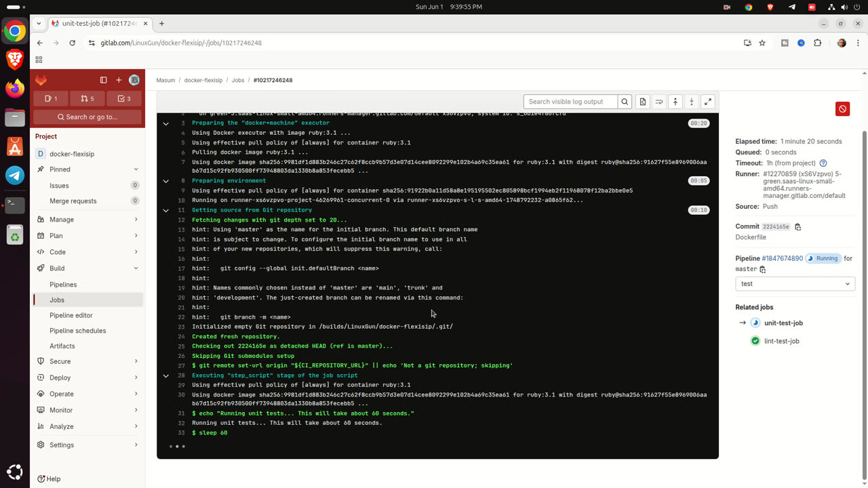This screenshot has height=488, width=868.
Task: Open Pipelines under Build
Action: coord(87,285)
